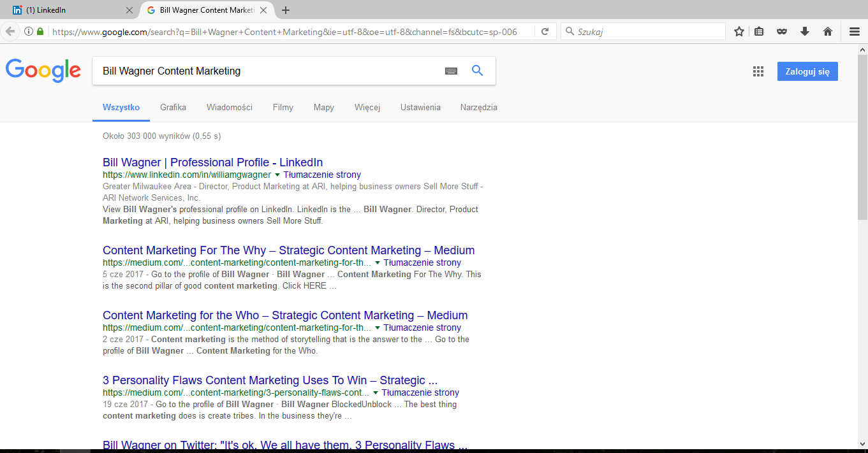868x453 pixels.
Task: Show bookmarks list icon
Action: (x=759, y=31)
